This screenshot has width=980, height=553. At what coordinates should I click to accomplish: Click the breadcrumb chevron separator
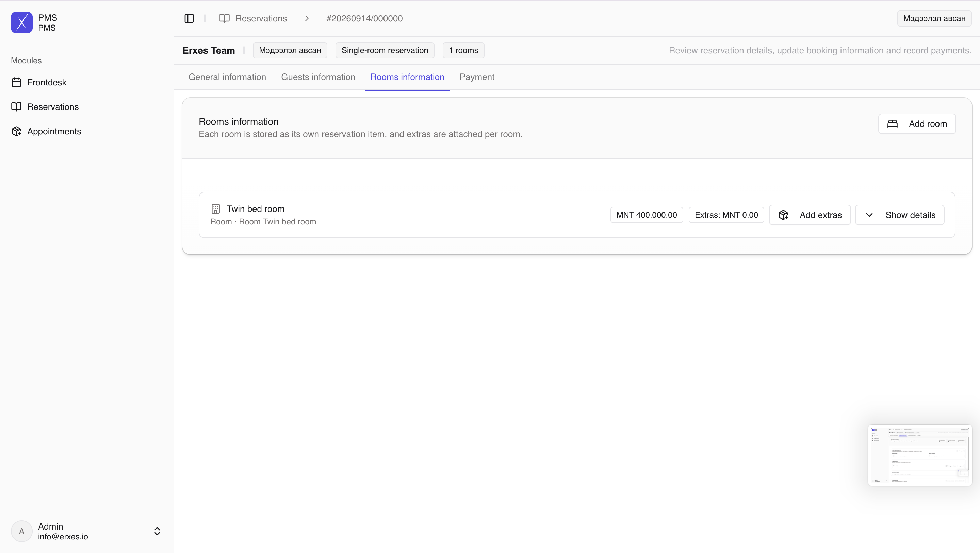point(307,18)
